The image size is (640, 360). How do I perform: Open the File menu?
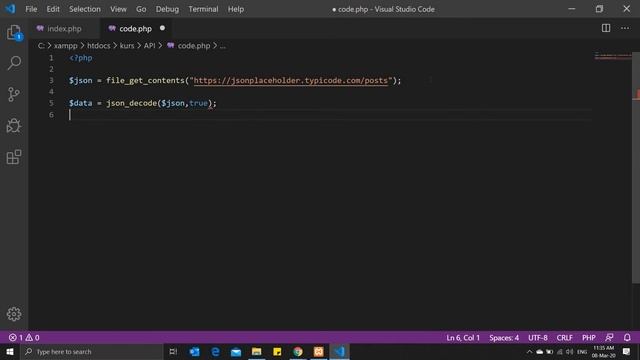31,9
